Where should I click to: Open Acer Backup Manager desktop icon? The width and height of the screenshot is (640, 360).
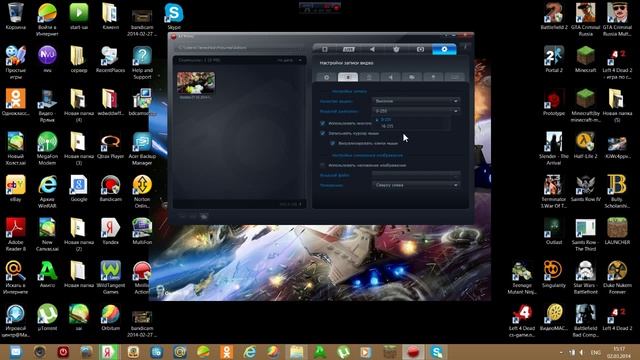[142, 149]
